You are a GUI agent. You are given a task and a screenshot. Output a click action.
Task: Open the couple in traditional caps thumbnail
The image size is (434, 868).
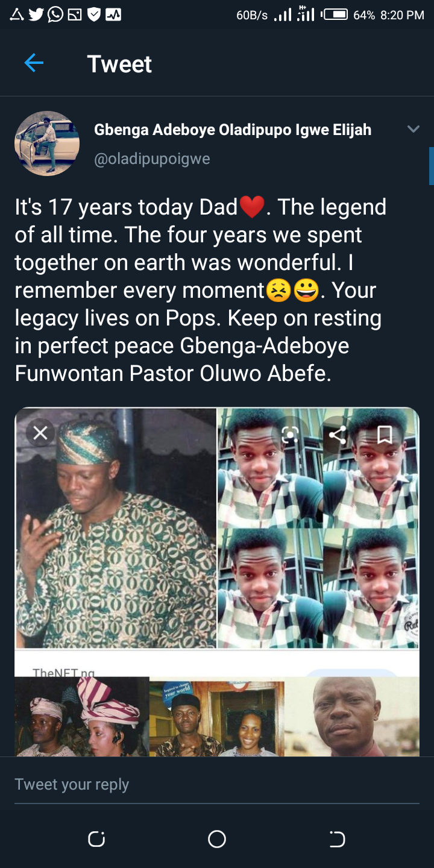pyautogui.click(x=82, y=716)
